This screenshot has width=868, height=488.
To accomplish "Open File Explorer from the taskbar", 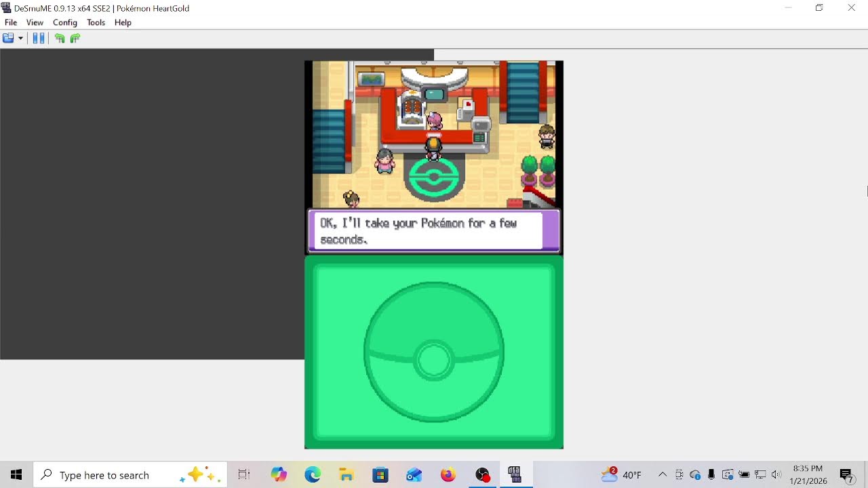I will [347, 475].
